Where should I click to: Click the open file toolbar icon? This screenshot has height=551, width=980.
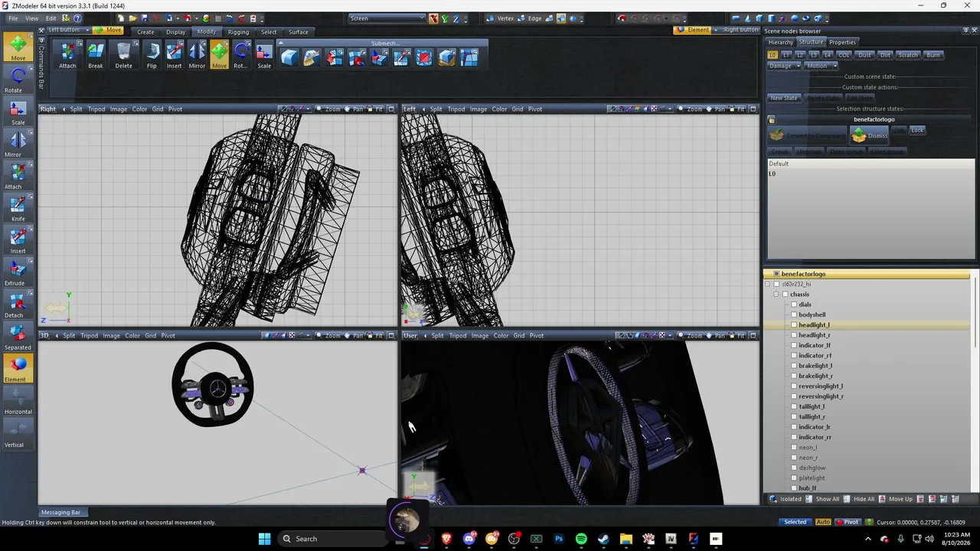click(132, 18)
